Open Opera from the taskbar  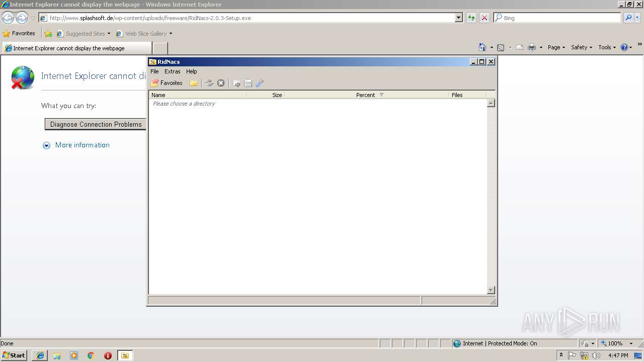click(108, 355)
